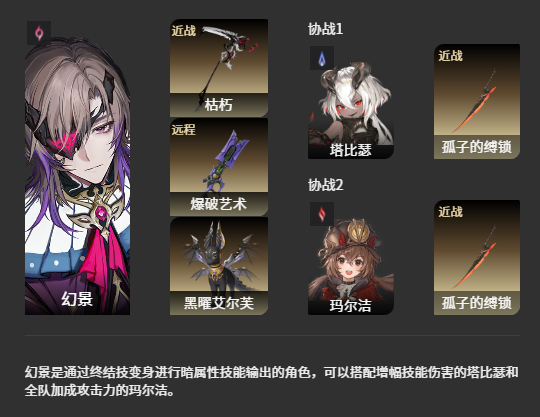Click the orange blade icon beside 玛尔洁
540x417 pixels.
click(x=475, y=257)
